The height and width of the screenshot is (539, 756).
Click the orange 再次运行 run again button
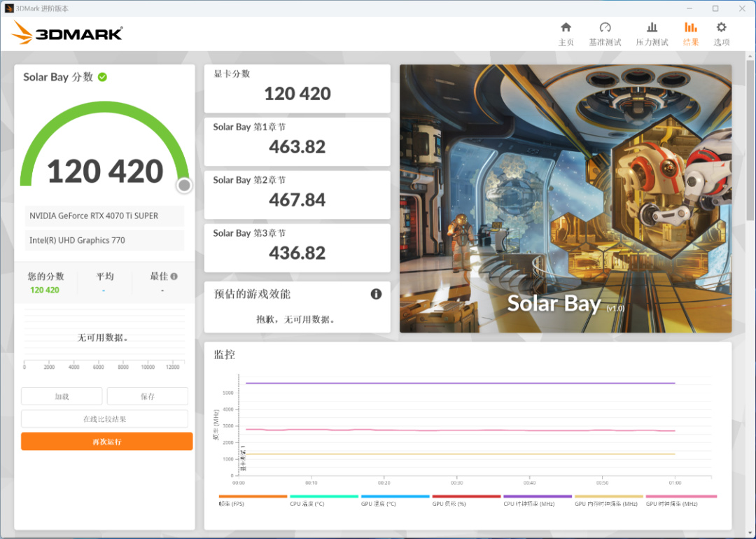click(x=107, y=442)
